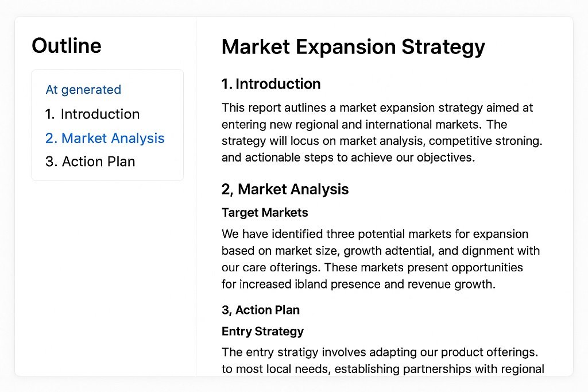Select the Target Markets subheading
The height and width of the screenshot is (392, 588).
pos(265,213)
